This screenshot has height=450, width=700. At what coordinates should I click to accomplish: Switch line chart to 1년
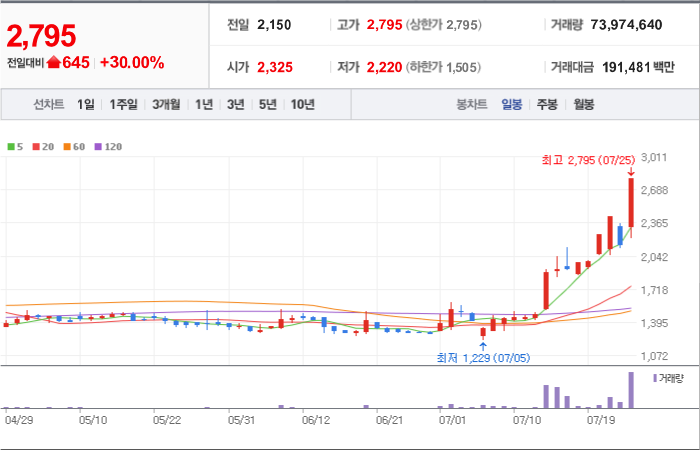[204, 104]
